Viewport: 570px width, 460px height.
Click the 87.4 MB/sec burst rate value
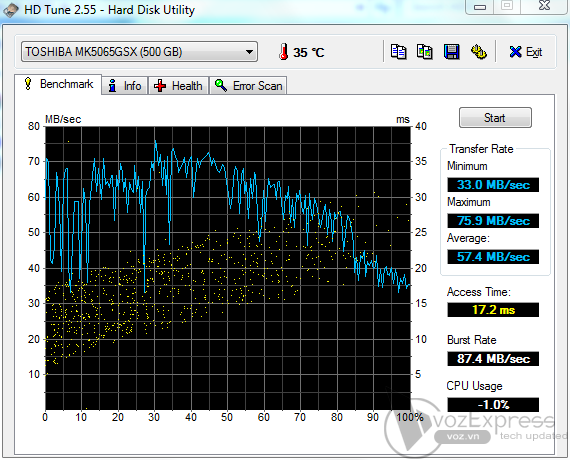pyautogui.click(x=493, y=359)
